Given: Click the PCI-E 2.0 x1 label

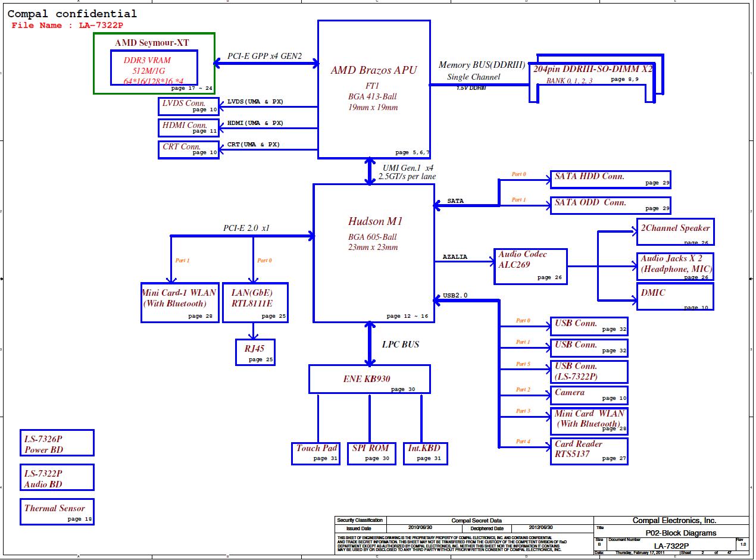Looking at the screenshot, I should pos(246,228).
